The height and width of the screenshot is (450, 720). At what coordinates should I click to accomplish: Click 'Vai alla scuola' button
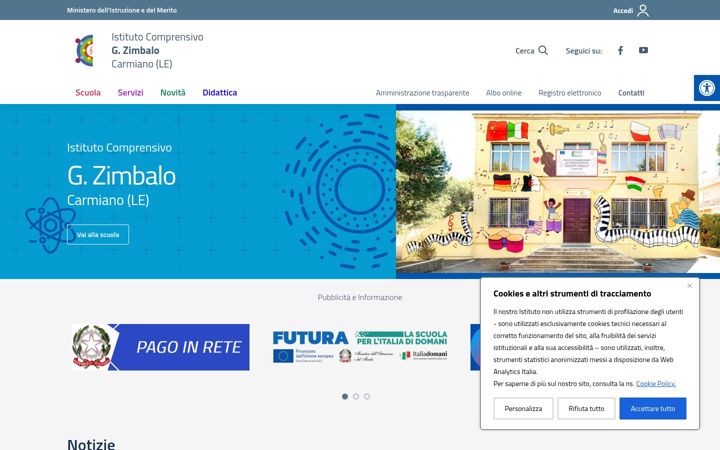pyautogui.click(x=98, y=235)
